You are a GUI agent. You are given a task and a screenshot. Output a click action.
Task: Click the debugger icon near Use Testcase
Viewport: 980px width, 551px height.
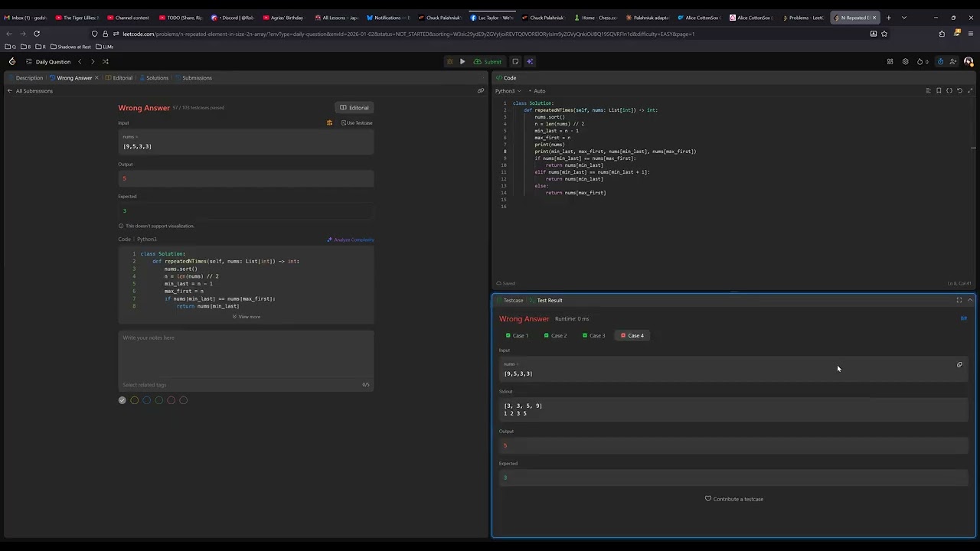(x=330, y=123)
